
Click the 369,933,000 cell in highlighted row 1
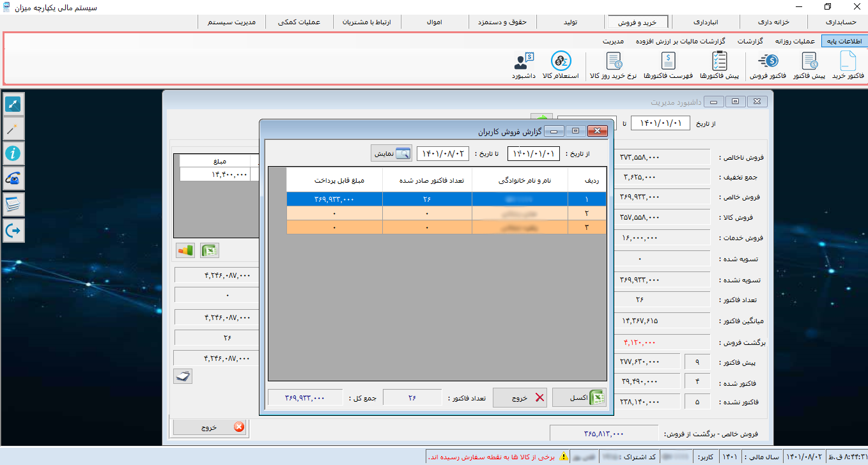[334, 199]
